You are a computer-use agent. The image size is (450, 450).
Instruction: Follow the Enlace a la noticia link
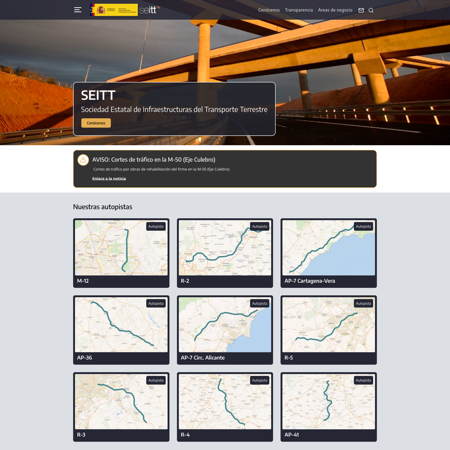coord(109,179)
